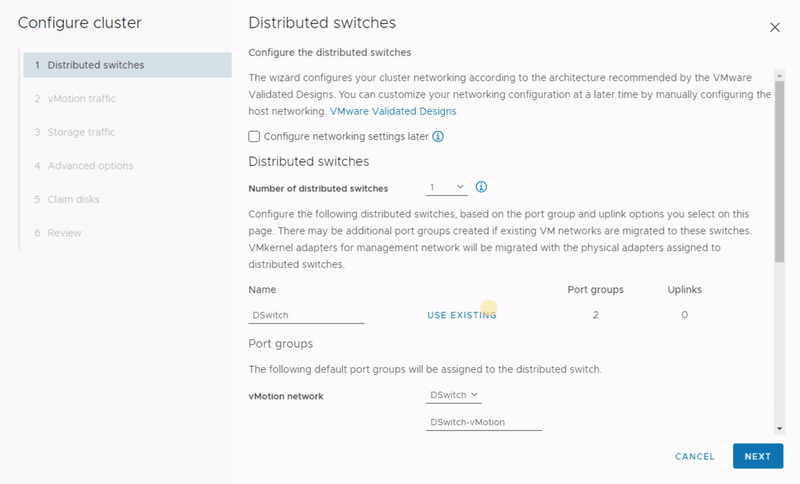The height and width of the screenshot is (484, 800).
Task: Click info icon beside Configure networking settings later
Action: pyautogui.click(x=438, y=136)
